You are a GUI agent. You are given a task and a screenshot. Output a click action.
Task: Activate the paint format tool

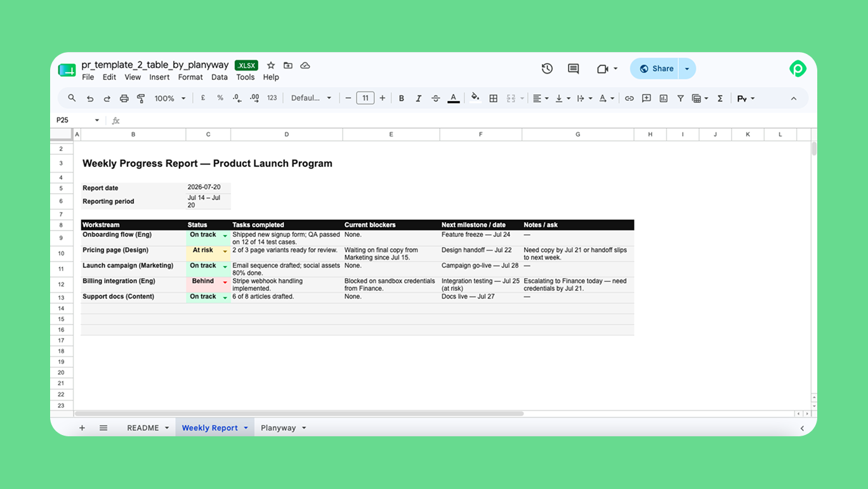[141, 98]
